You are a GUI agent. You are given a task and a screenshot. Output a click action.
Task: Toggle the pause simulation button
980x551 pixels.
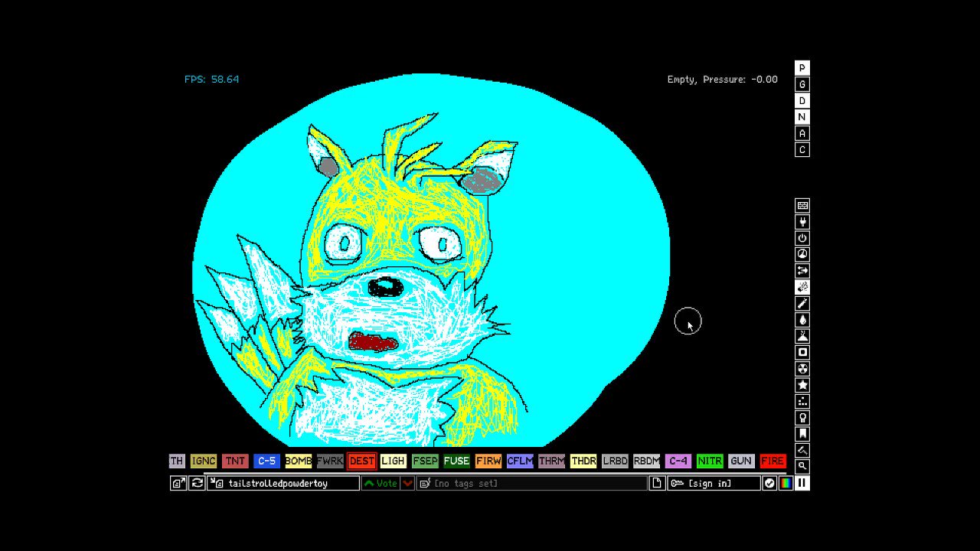802,483
